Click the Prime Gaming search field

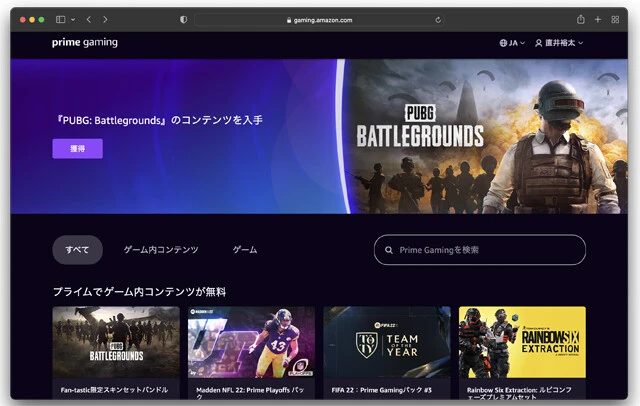[480, 250]
